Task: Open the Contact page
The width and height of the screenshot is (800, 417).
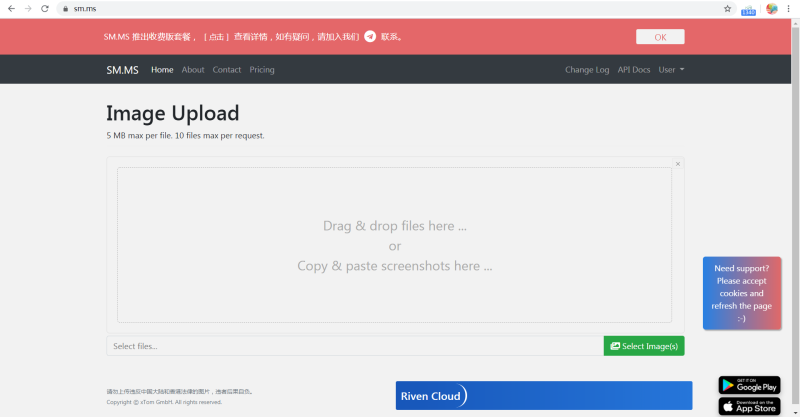Action: tap(227, 70)
